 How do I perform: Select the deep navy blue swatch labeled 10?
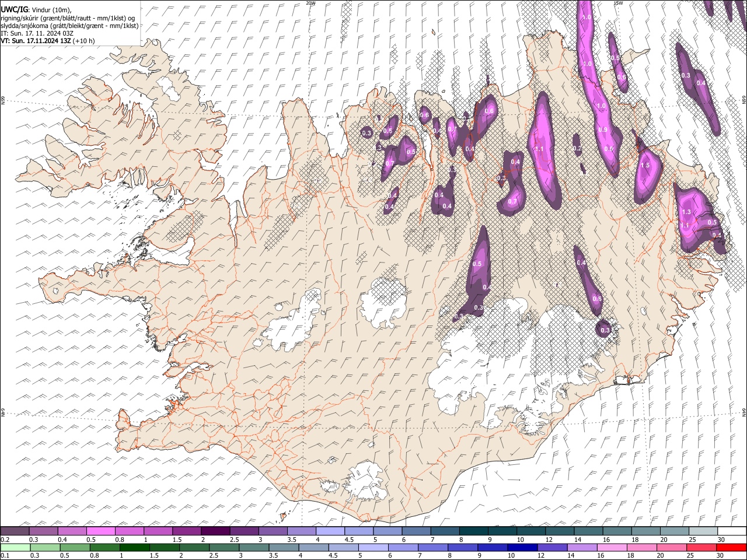tap(522, 547)
